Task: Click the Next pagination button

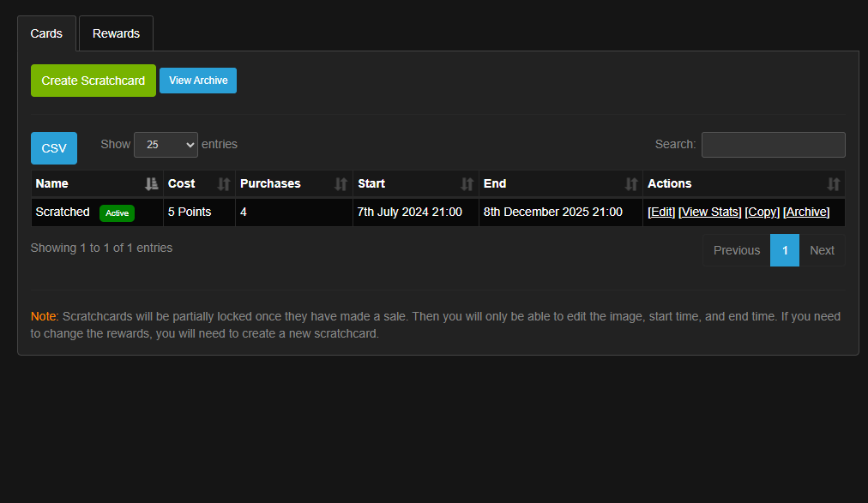Action: coord(822,250)
